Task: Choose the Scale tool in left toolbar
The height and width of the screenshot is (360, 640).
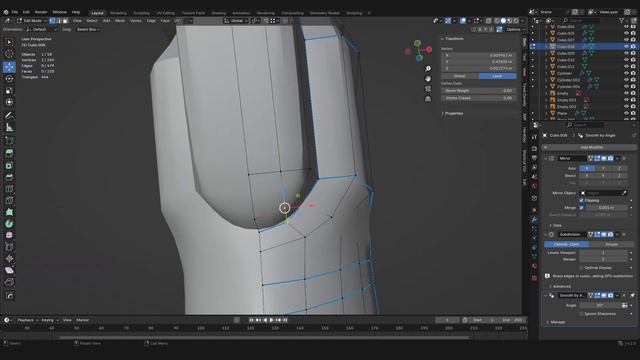Action: pos(9,90)
